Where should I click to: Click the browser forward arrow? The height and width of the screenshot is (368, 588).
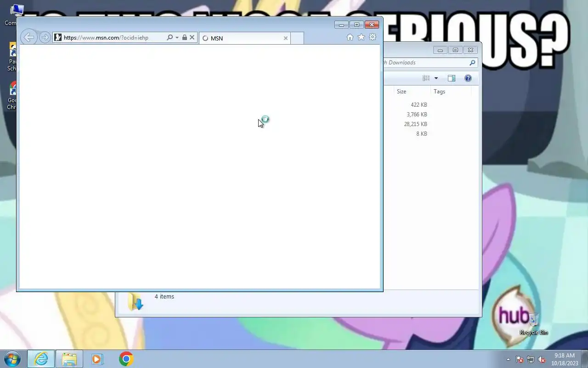click(x=45, y=37)
